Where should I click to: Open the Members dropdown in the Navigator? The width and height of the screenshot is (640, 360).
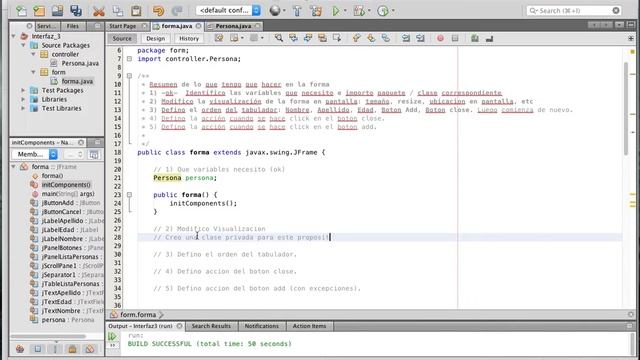click(x=35, y=154)
